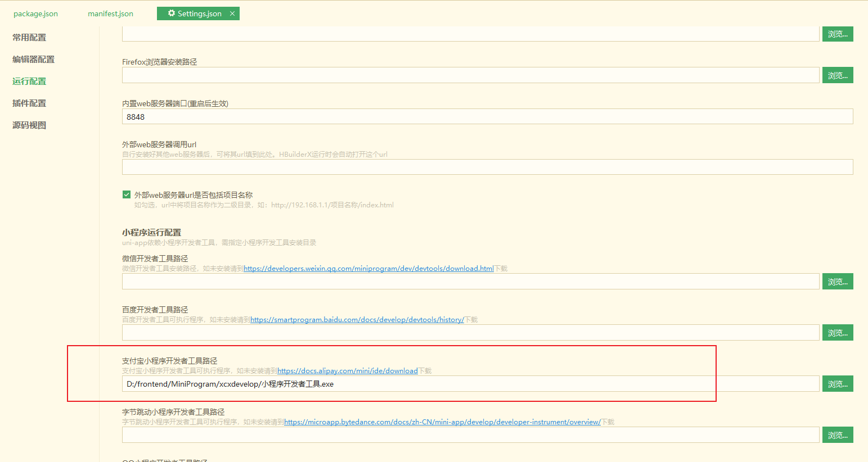
Task: Uncheck 外部web服务器url是否包括项目名称
Action: pyautogui.click(x=127, y=194)
